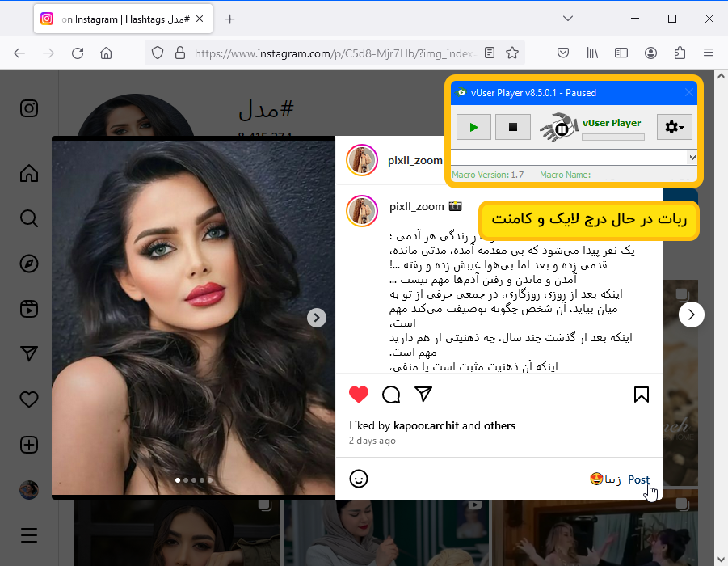Screen dimensions: 728x566
Task: Share the post with the paper-plane icon
Action: 423,394
